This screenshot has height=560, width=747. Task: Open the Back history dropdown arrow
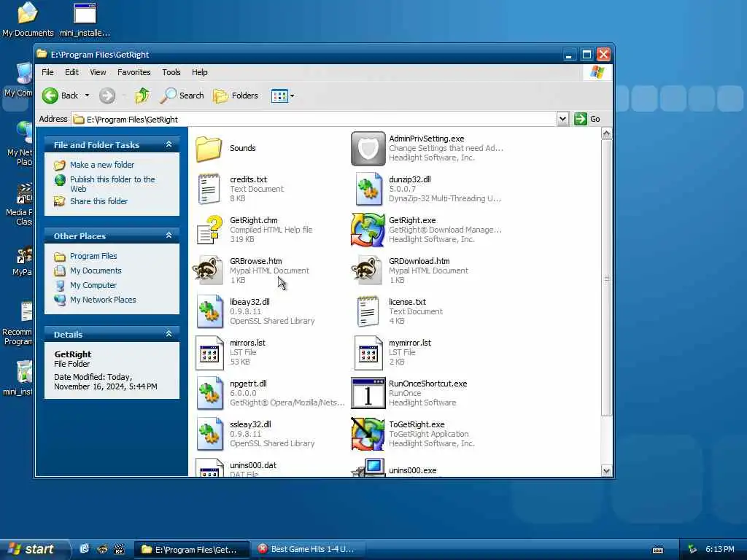tap(87, 96)
